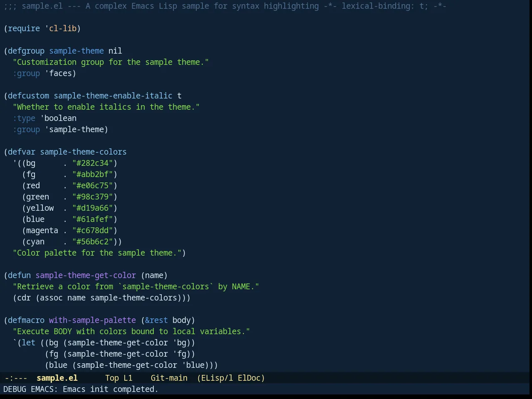Click the 'DEBUG EMACS: Emacs init completed.' echo message
This screenshot has width=532, height=399.
(x=81, y=389)
